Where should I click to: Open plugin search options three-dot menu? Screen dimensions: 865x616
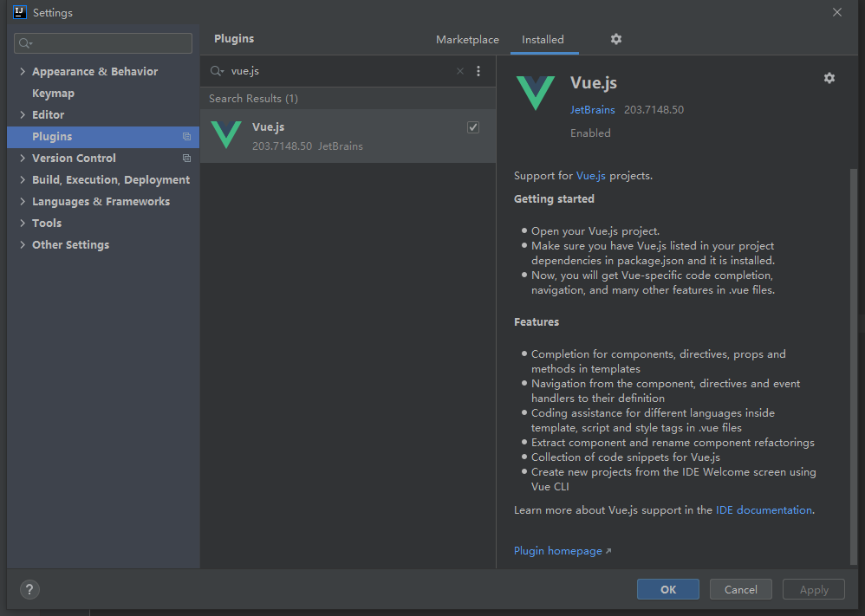(x=478, y=71)
